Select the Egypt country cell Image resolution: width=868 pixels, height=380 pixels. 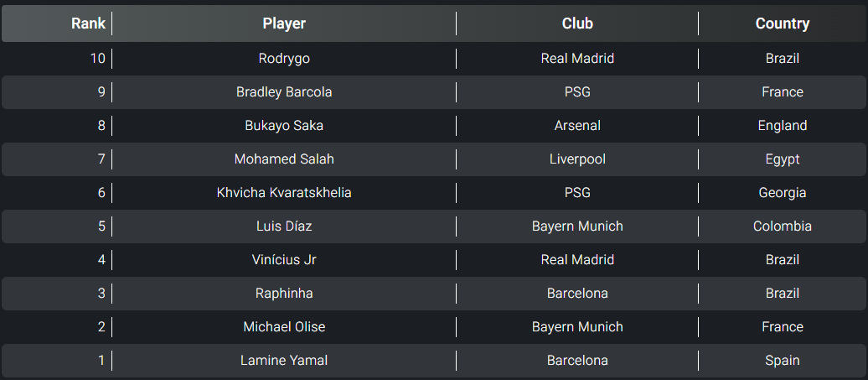point(782,159)
